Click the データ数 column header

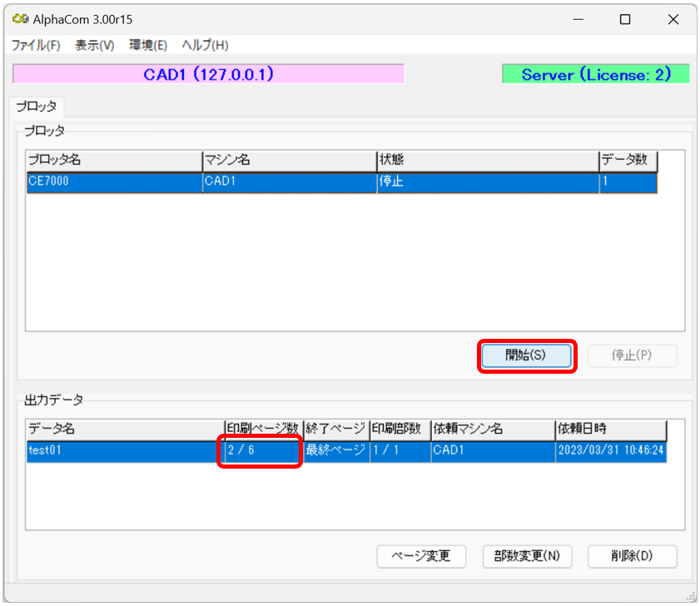pyautogui.click(x=628, y=160)
